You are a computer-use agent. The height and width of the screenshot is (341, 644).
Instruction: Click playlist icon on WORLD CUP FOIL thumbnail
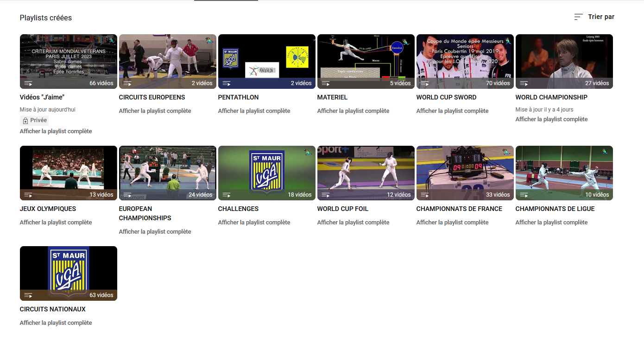coord(326,195)
